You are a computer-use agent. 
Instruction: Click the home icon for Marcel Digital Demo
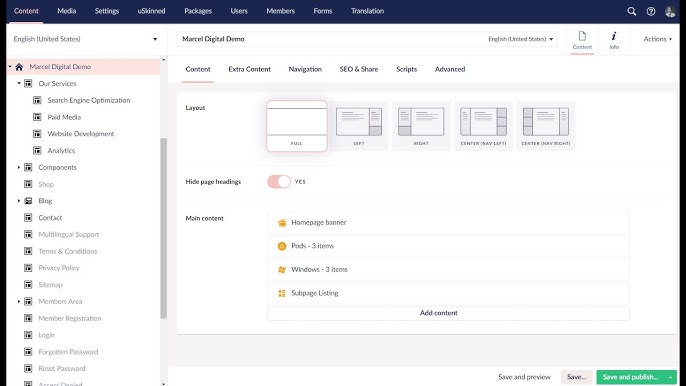point(19,67)
